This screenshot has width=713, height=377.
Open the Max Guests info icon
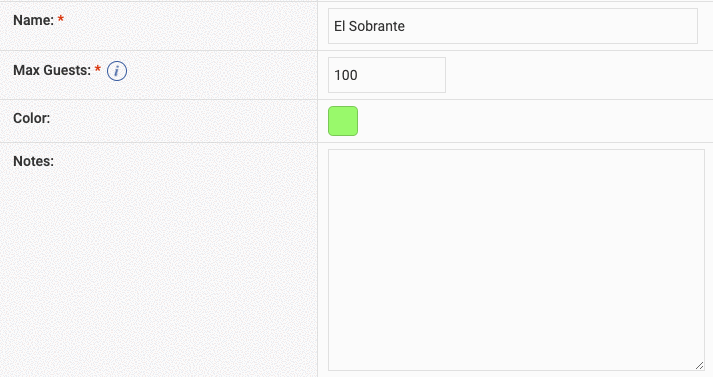[x=117, y=71]
